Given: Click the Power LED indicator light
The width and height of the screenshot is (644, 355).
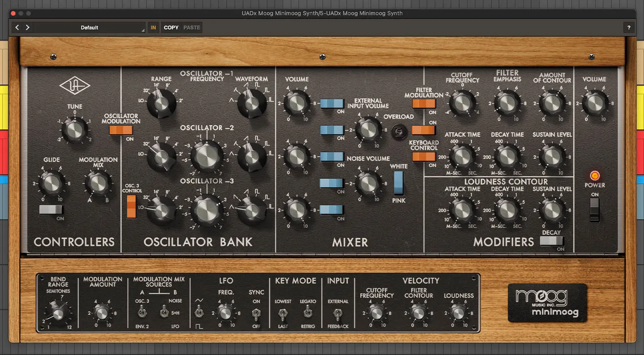Looking at the screenshot, I should 595,175.
